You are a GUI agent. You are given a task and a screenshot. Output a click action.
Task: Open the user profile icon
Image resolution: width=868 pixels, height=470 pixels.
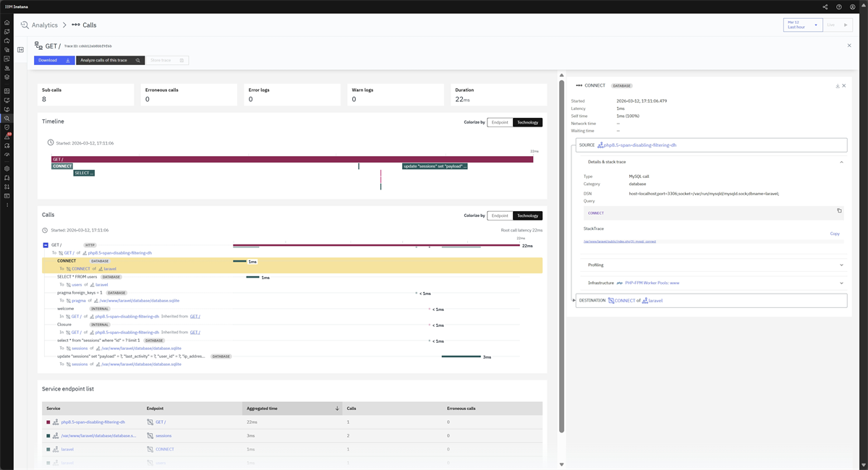point(853,7)
